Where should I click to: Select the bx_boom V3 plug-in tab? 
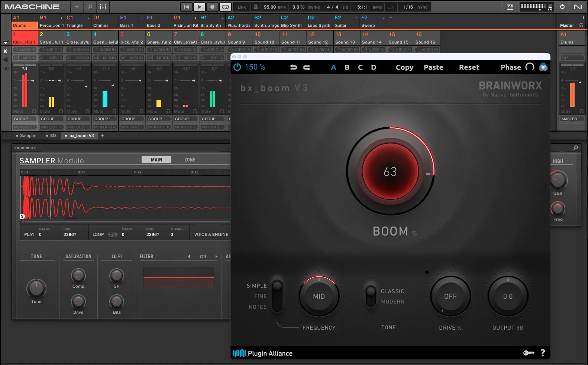coord(80,135)
